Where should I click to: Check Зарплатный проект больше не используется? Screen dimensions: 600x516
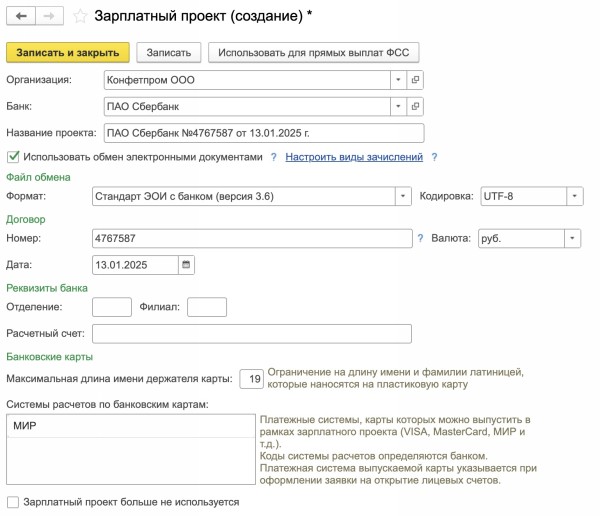point(13,502)
